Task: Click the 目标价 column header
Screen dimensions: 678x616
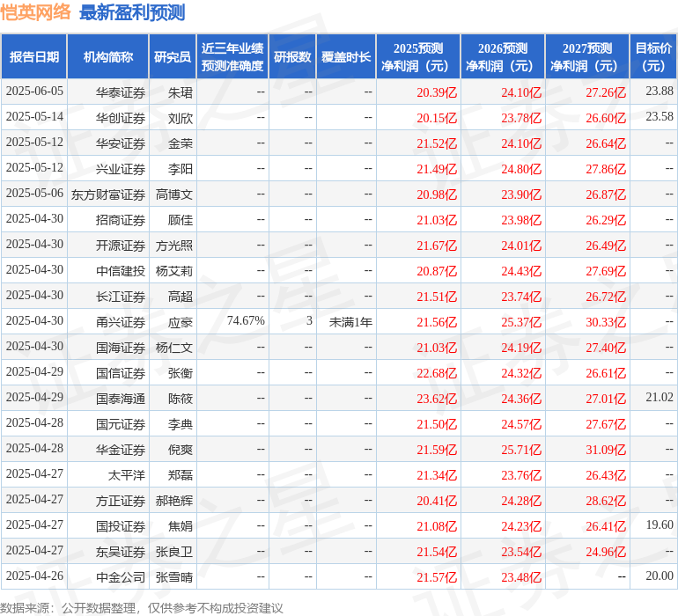Action: point(653,57)
